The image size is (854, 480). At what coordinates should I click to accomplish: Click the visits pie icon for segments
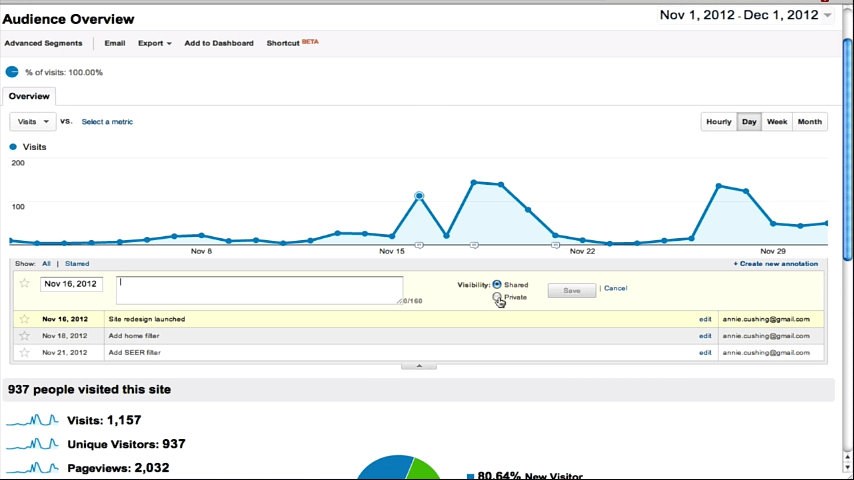tap(12, 72)
